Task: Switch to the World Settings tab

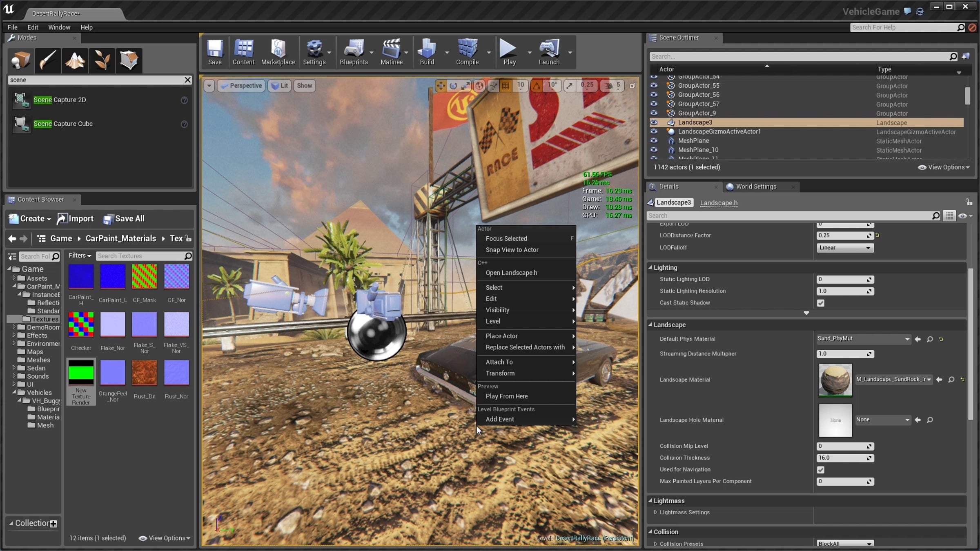Action: point(756,187)
